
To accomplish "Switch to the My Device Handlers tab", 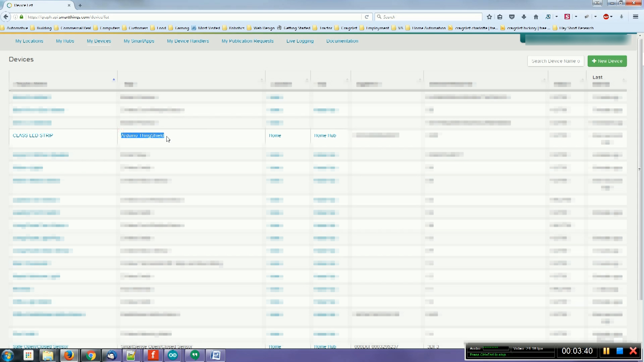I will pos(187,41).
